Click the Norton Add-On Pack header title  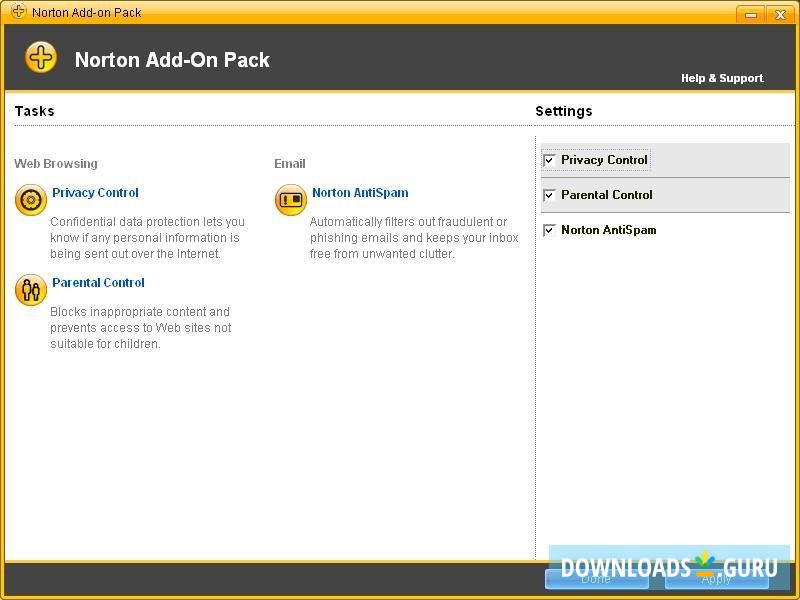click(x=172, y=60)
